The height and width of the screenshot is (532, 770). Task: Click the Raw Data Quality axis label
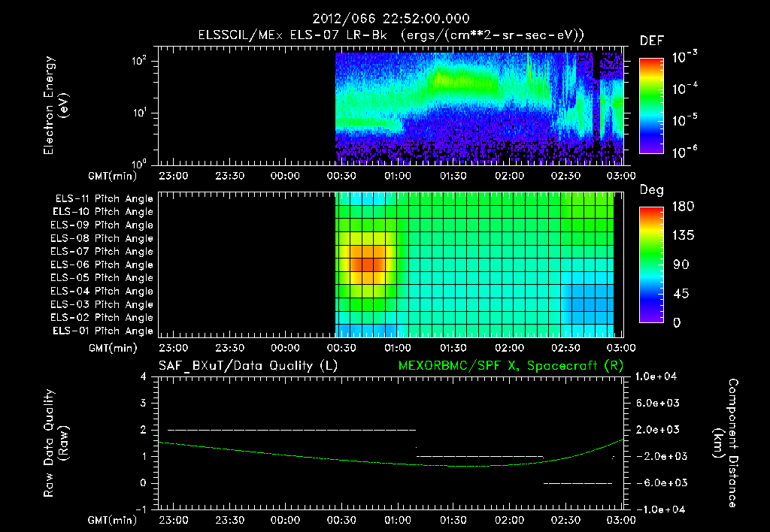click(56, 443)
